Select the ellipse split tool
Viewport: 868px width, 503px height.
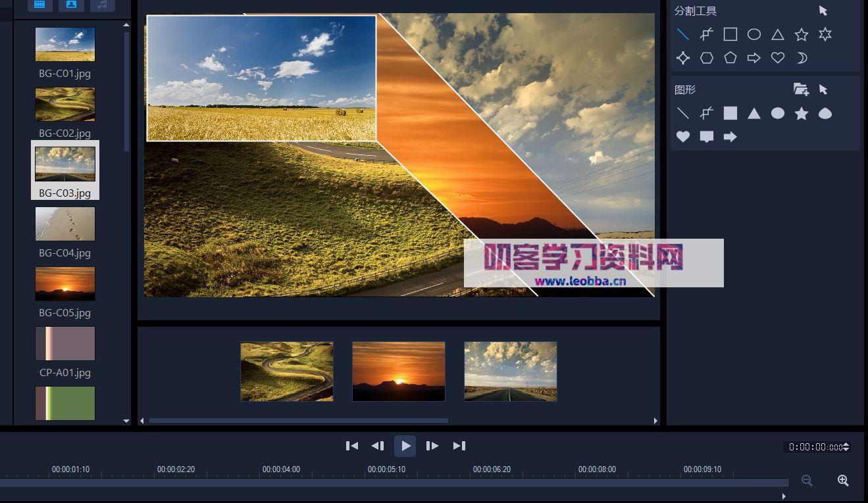(753, 34)
